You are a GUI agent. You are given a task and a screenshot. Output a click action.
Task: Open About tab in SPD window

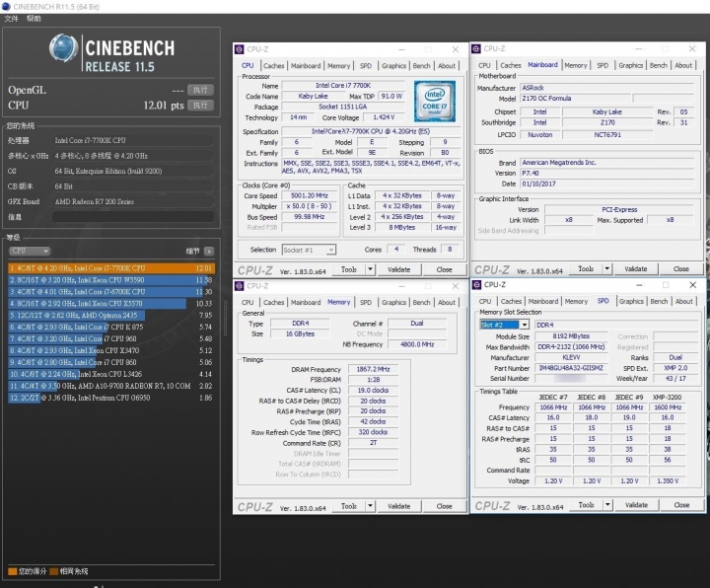pos(683,302)
